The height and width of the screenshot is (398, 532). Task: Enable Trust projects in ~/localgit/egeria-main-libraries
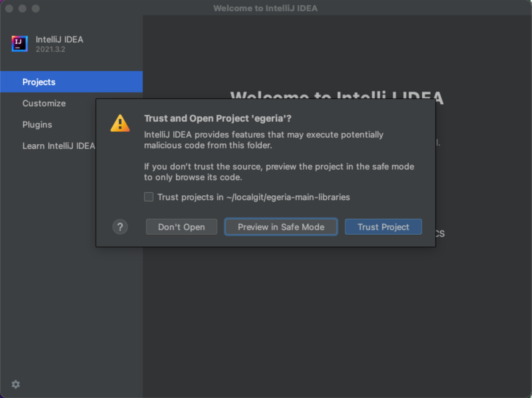pyautogui.click(x=149, y=197)
